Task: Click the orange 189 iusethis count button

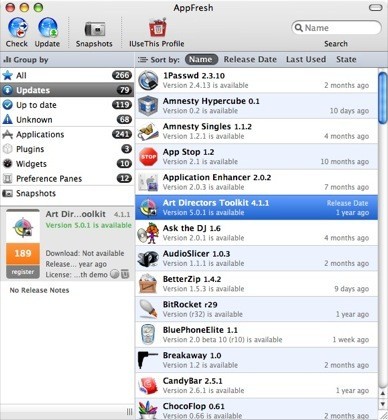Action: (x=23, y=253)
